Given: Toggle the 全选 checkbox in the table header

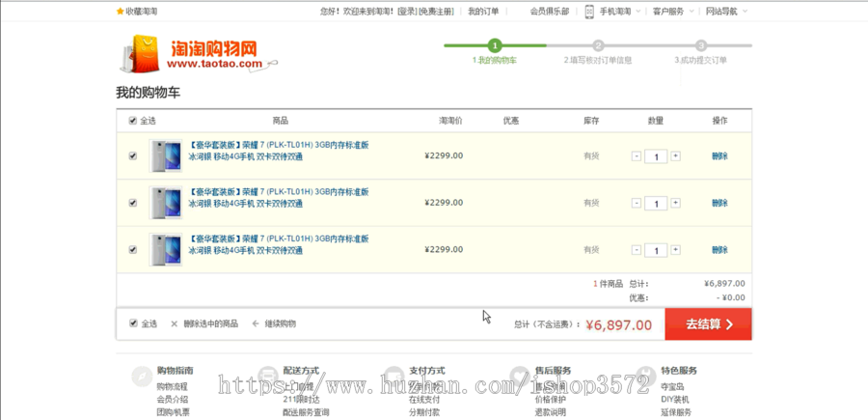Looking at the screenshot, I should click(132, 121).
